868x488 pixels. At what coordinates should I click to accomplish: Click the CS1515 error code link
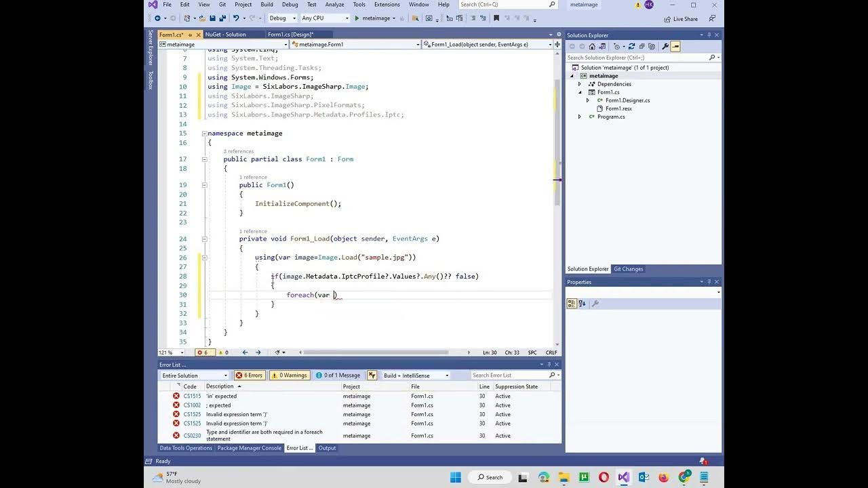click(192, 396)
